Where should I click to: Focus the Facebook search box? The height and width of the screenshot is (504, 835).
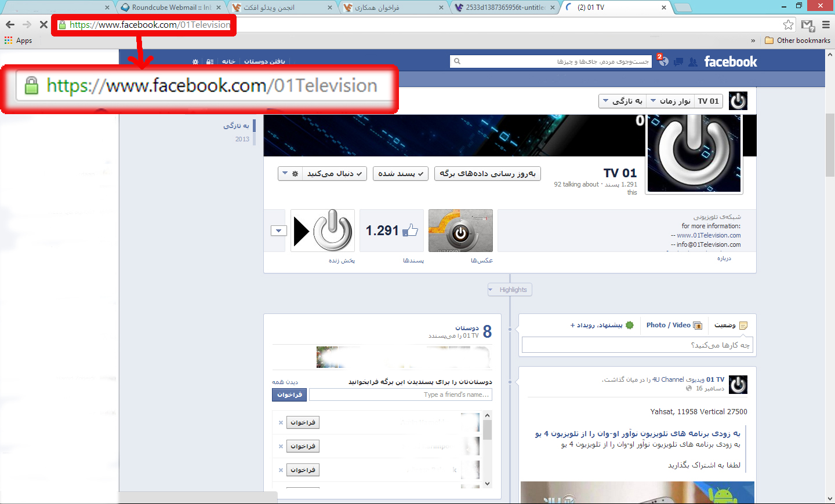click(x=551, y=61)
